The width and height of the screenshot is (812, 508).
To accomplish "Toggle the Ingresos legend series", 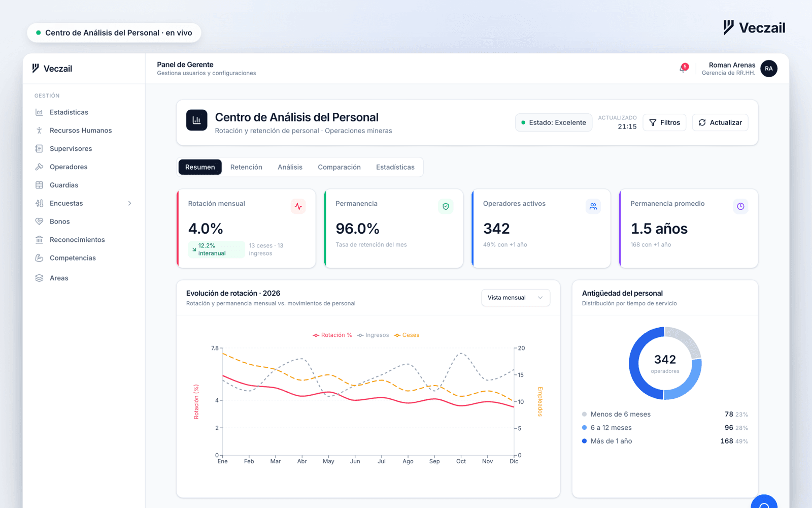I will pos(373,335).
